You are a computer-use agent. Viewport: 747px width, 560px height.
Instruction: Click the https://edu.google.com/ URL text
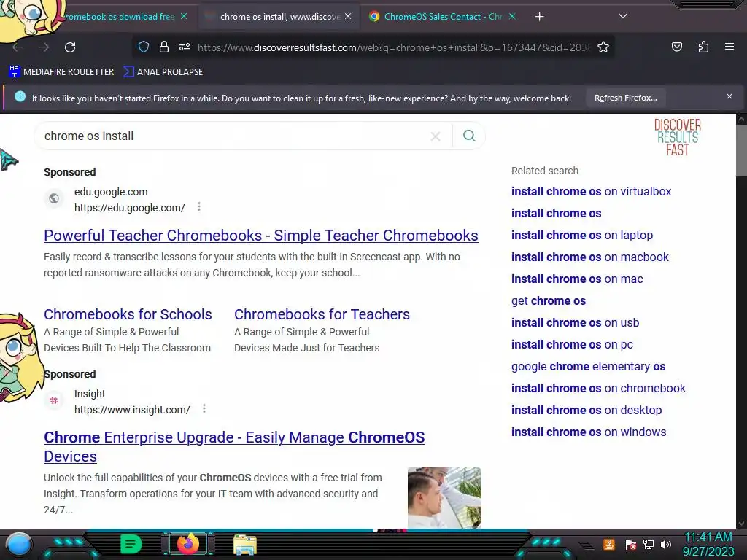130,208
